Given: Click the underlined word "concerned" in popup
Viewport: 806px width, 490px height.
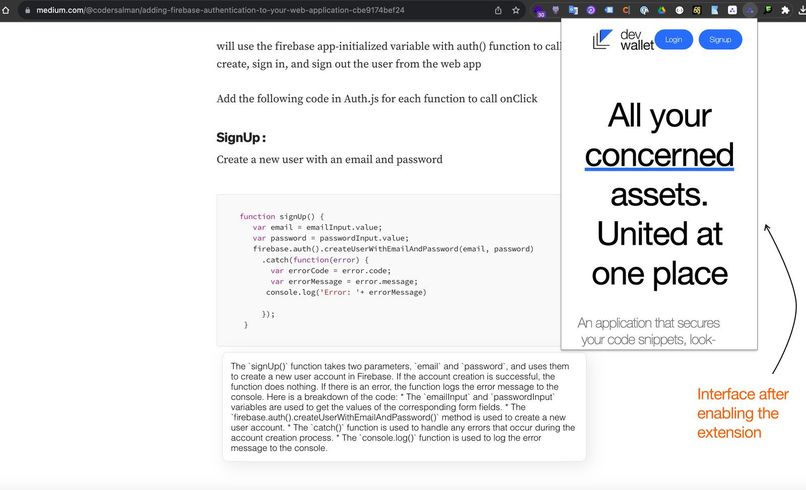Looking at the screenshot, I should 659,155.
